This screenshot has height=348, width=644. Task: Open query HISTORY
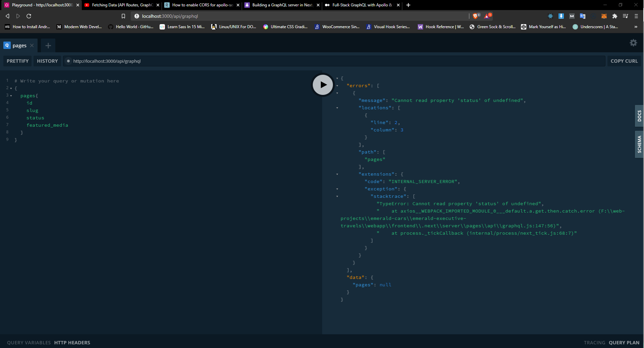pyautogui.click(x=47, y=61)
